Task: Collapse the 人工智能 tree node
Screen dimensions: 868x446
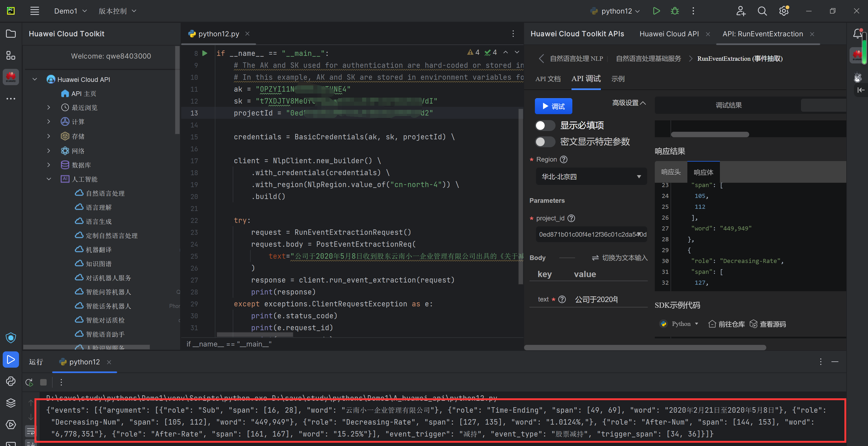Action: tap(49, 179)
